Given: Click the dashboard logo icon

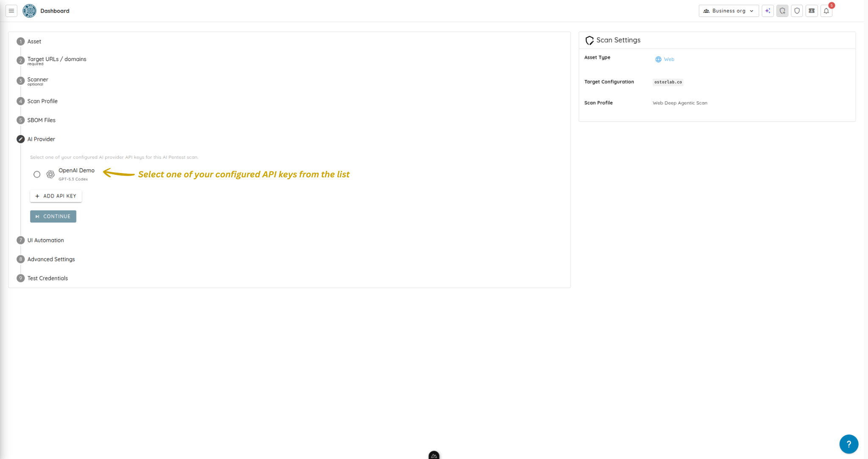Looking at the screenshot, I should (x=29, y=11).
